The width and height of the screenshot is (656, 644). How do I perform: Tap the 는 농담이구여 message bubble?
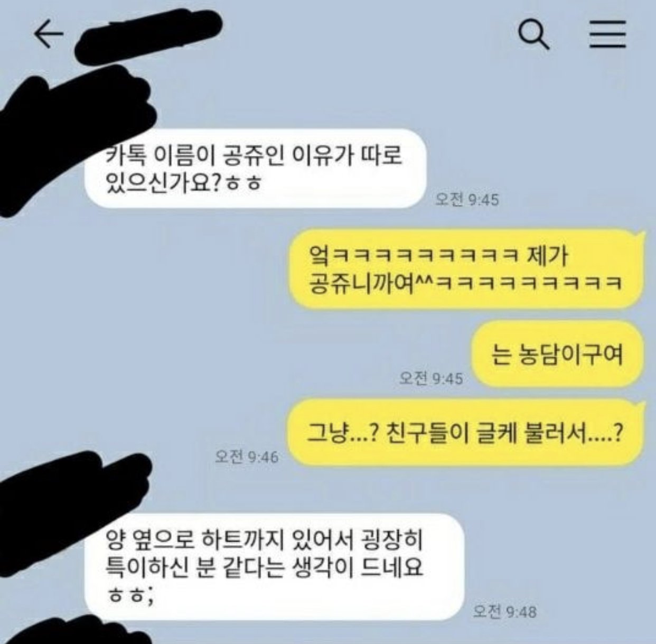557,353
